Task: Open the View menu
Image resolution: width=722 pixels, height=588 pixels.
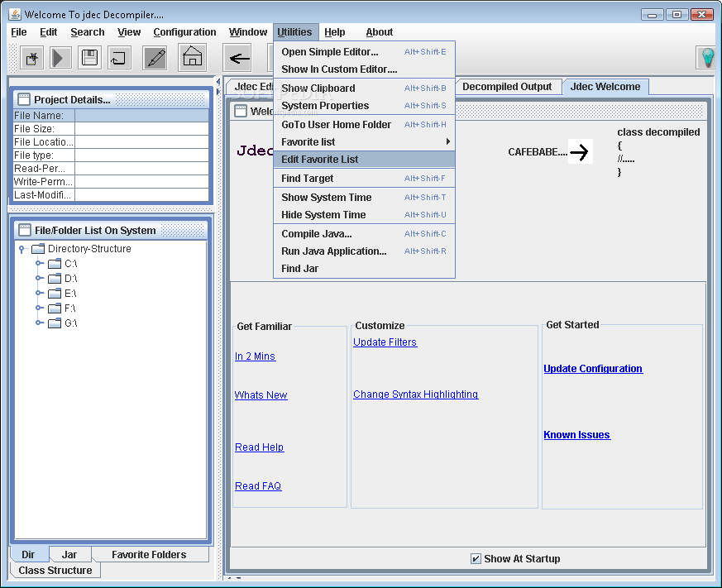Action: click(129, 32)
